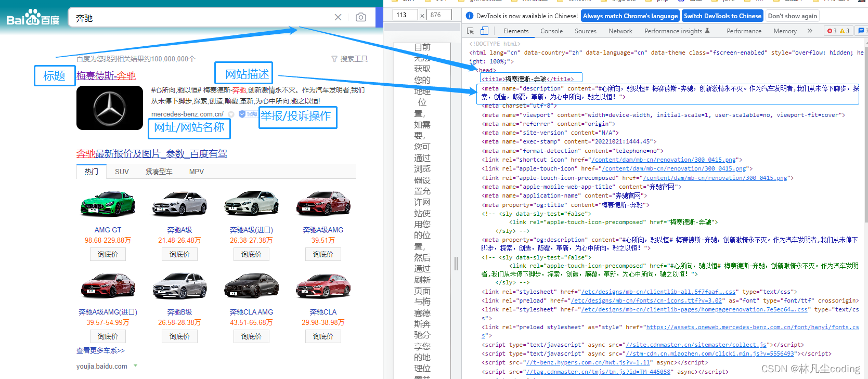Open the 奔驰A级 model name link
Image resolution: width=868 pixels, height=379 pixels.
click(179, 230)
